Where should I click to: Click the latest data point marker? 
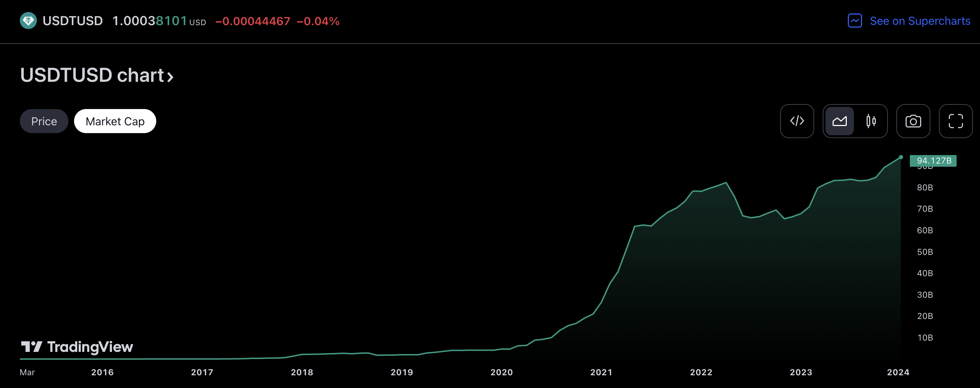[x=901, y=157]
